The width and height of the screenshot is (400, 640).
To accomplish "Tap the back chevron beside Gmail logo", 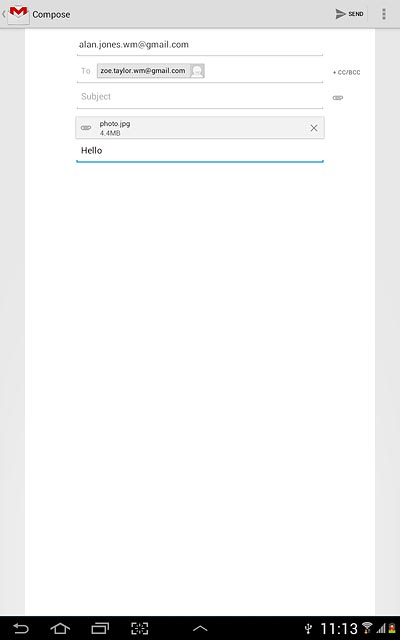I will pos(4,14).
